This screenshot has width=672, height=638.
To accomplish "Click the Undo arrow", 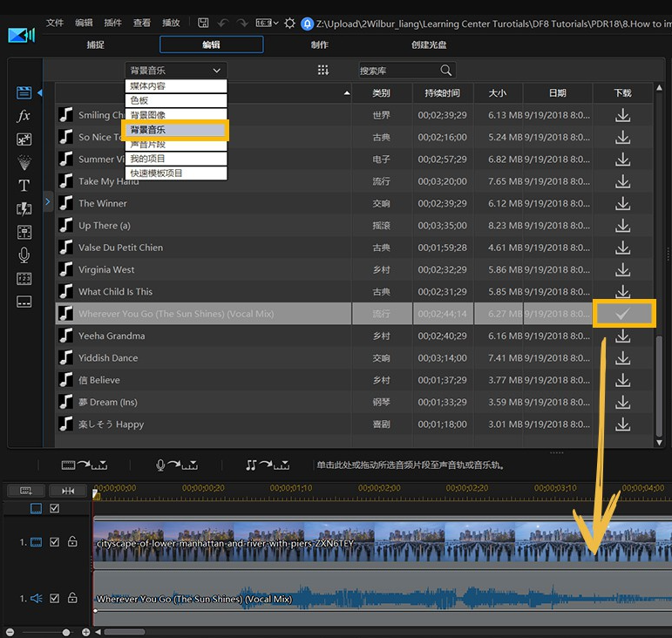I will (x=223, y=23).
